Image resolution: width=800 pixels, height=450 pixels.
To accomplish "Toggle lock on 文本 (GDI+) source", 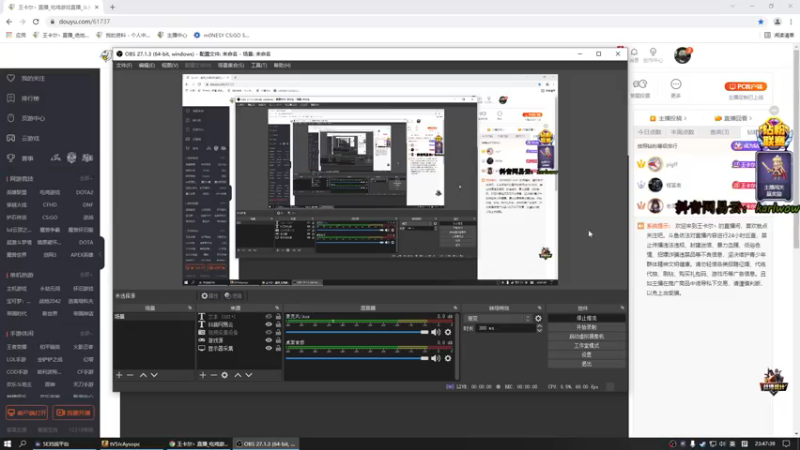I will [278, 316].
